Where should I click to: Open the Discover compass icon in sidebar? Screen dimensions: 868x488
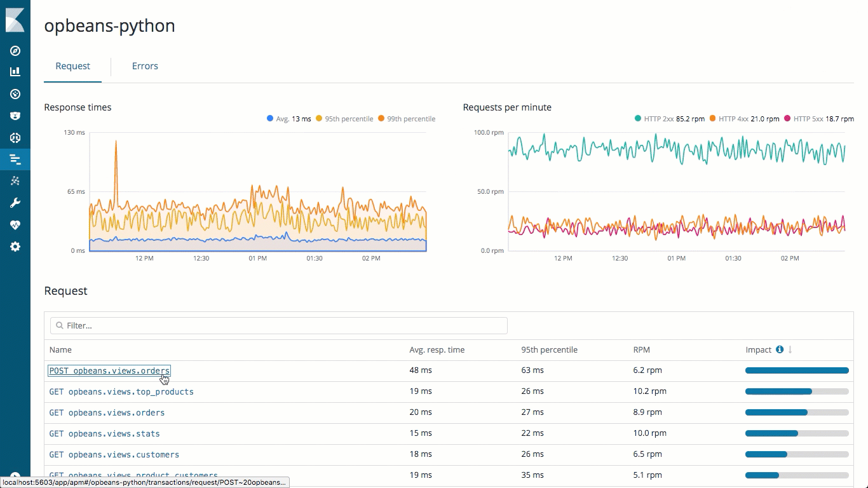[15, 51]
